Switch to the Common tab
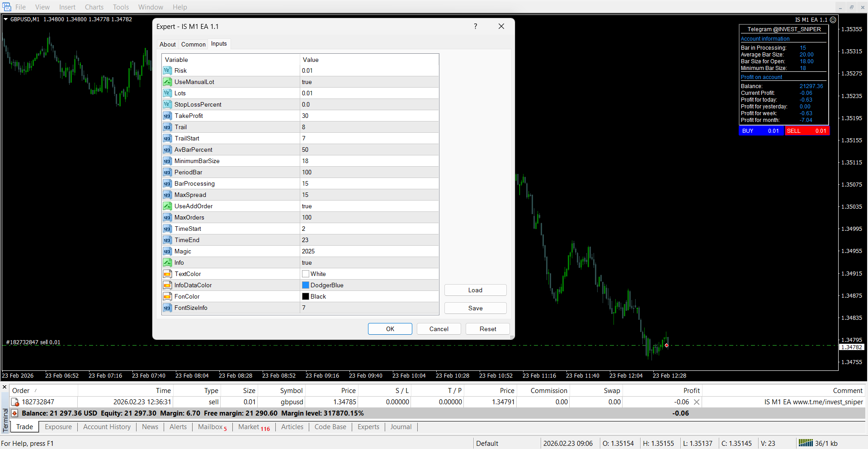This screenshot has height=449, width=868. click(x=193, y=44)
